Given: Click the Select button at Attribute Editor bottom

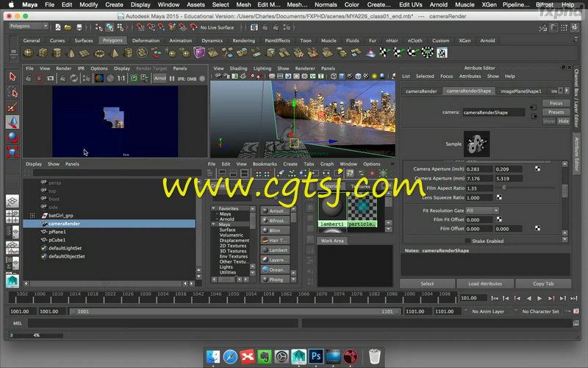Looking at the screenshot, I should pyautogui.click(x=427, y=283).
